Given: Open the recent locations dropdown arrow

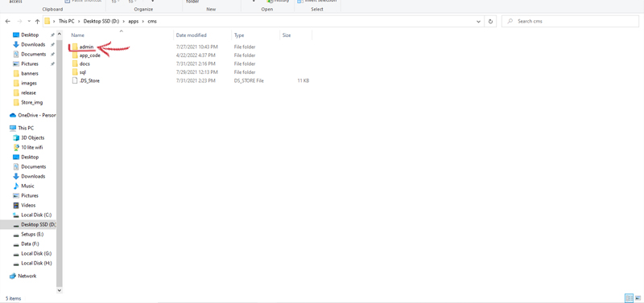Looking at the screenshot, I should pos(29,22).
